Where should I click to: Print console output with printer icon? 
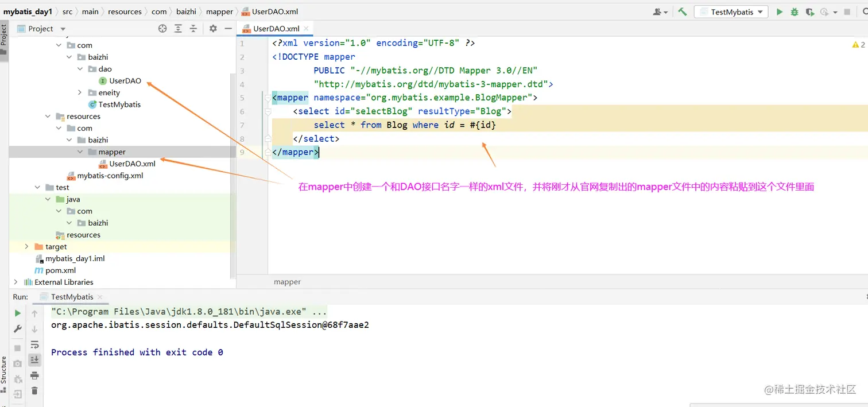click(34, 375)
